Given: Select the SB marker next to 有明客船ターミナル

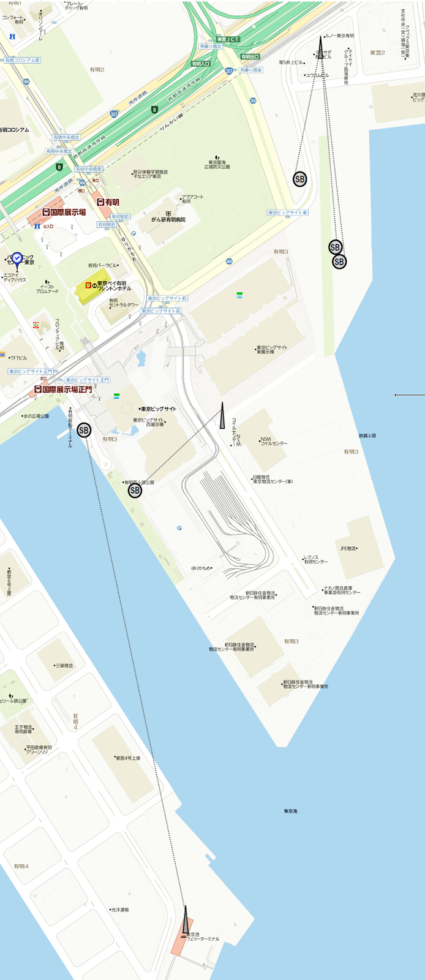Looking at the screenshot, I should point(84,430).
